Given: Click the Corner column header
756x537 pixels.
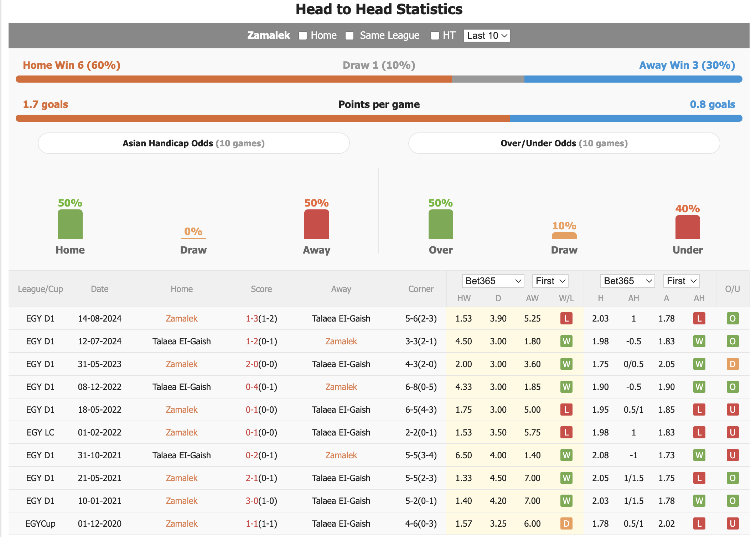Looking at the screenshot, I should pyautogui.click(x=421, y=289).
